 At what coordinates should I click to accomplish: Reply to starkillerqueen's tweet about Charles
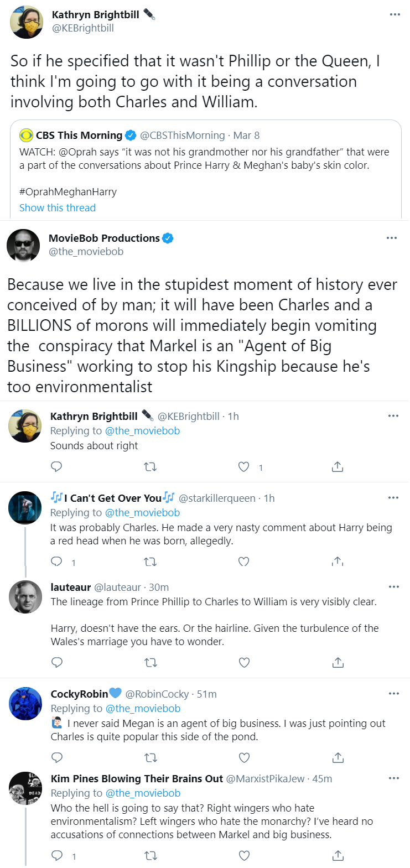click(x=56, y=562)
